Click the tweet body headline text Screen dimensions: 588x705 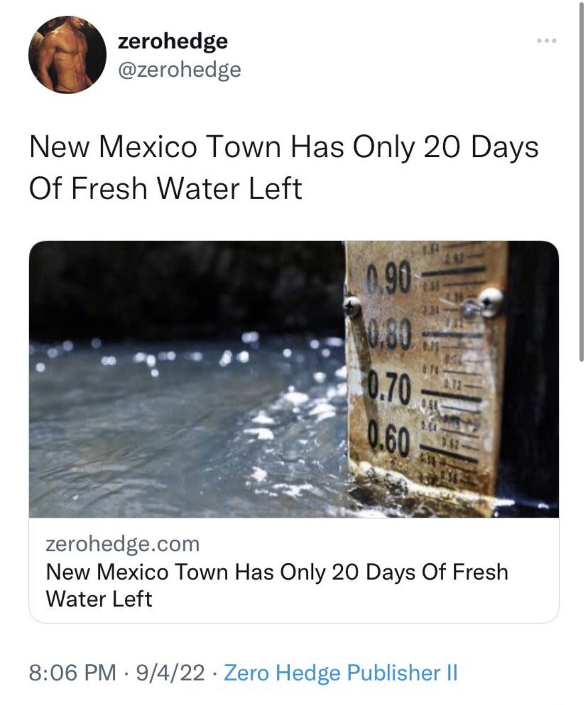point(283,167)
